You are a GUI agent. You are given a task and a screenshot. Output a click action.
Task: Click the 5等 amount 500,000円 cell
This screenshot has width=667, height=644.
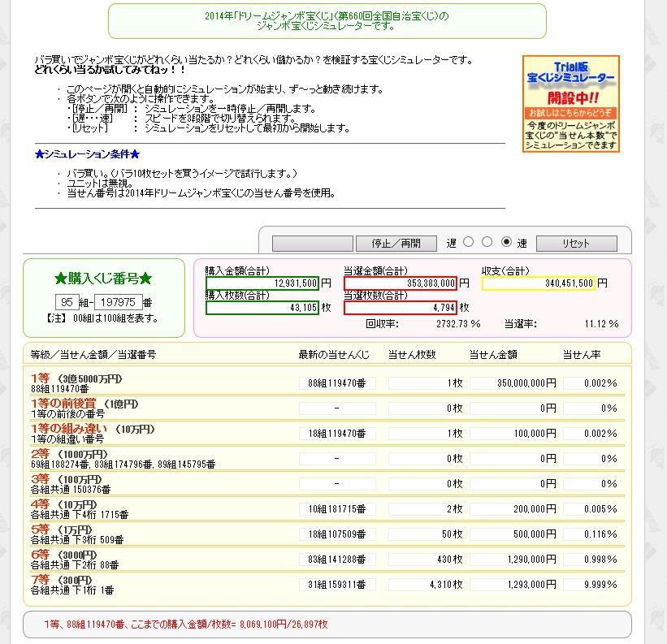pyautogui.click(x=513, y=534)
